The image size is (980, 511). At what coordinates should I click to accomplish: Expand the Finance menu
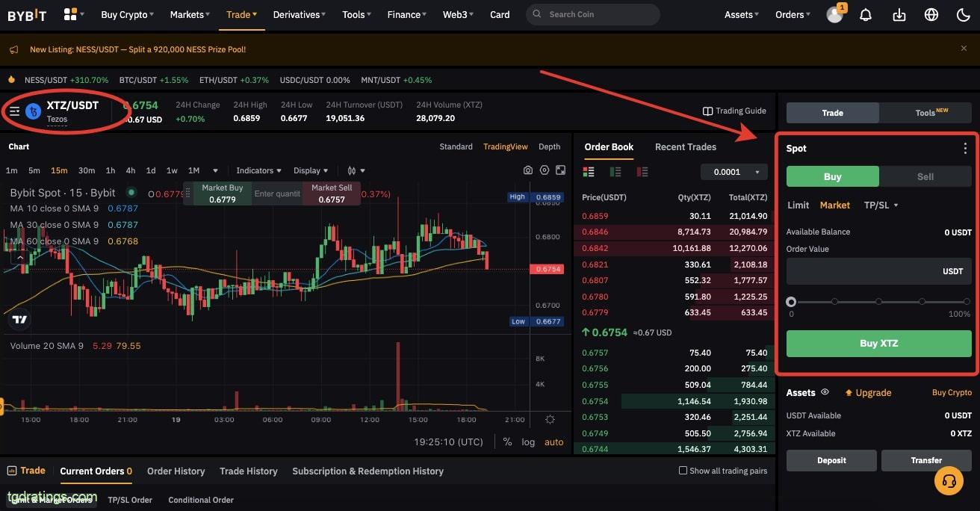click(x=407, y=14)
